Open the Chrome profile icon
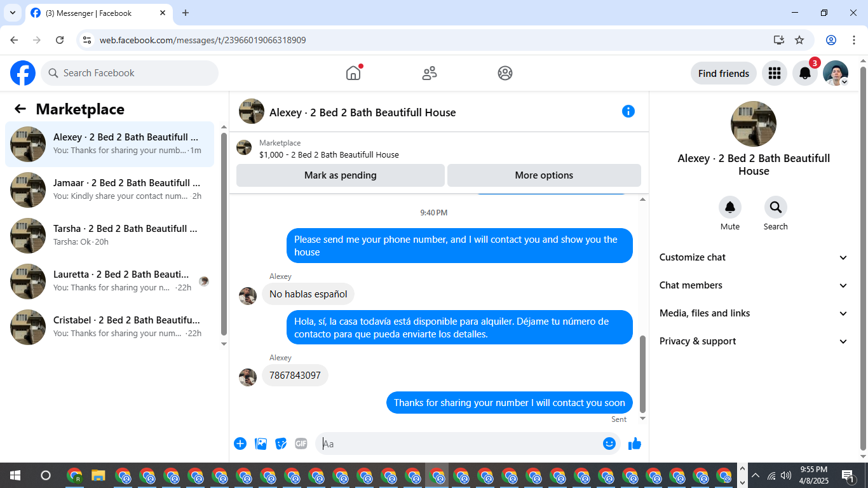This screenshot has height=488, width=868. click(x=831, y=40)
